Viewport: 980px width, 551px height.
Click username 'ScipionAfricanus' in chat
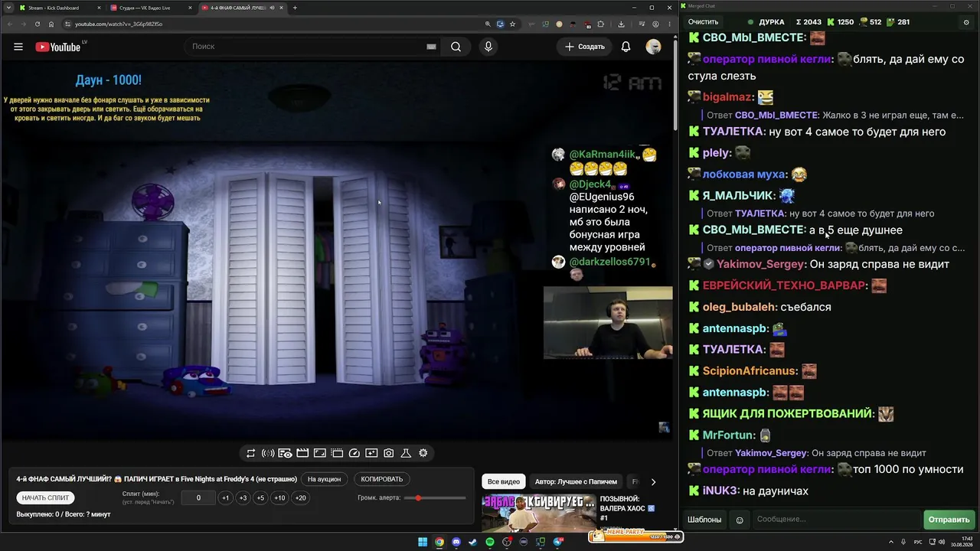tap(750, 371)
